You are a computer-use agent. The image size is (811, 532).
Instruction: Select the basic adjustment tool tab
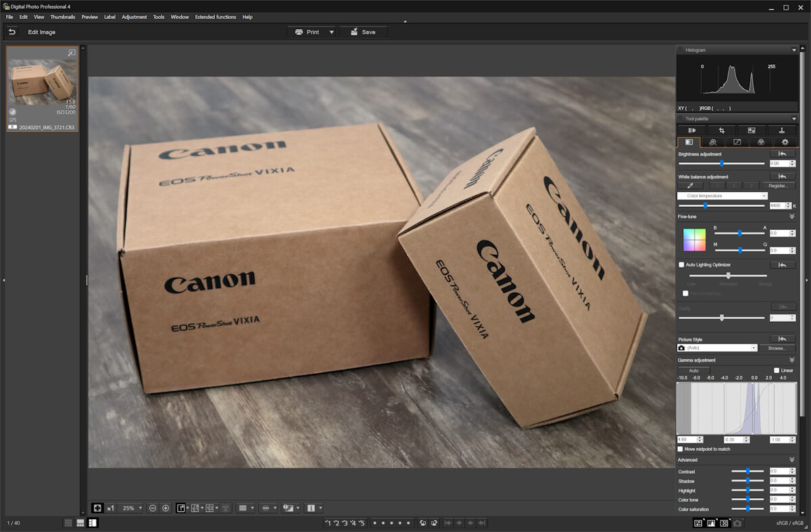pyautogui.click(x=689, y=142)
